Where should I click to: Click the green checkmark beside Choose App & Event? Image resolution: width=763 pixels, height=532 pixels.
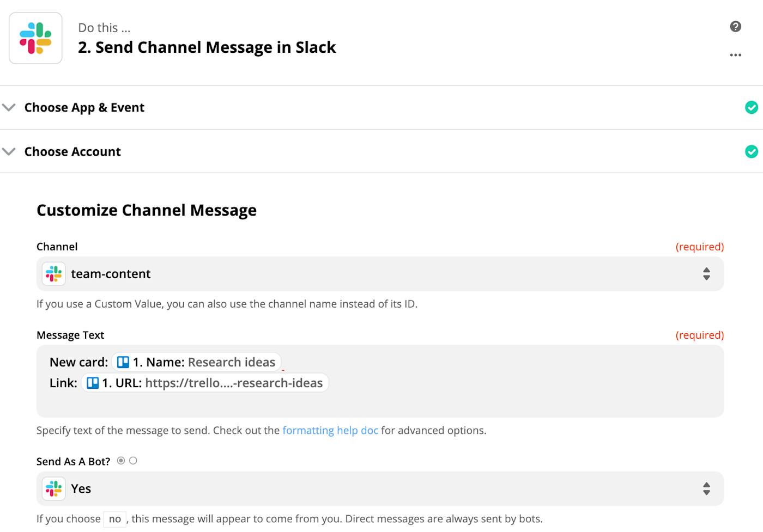[x=751, y=107]
